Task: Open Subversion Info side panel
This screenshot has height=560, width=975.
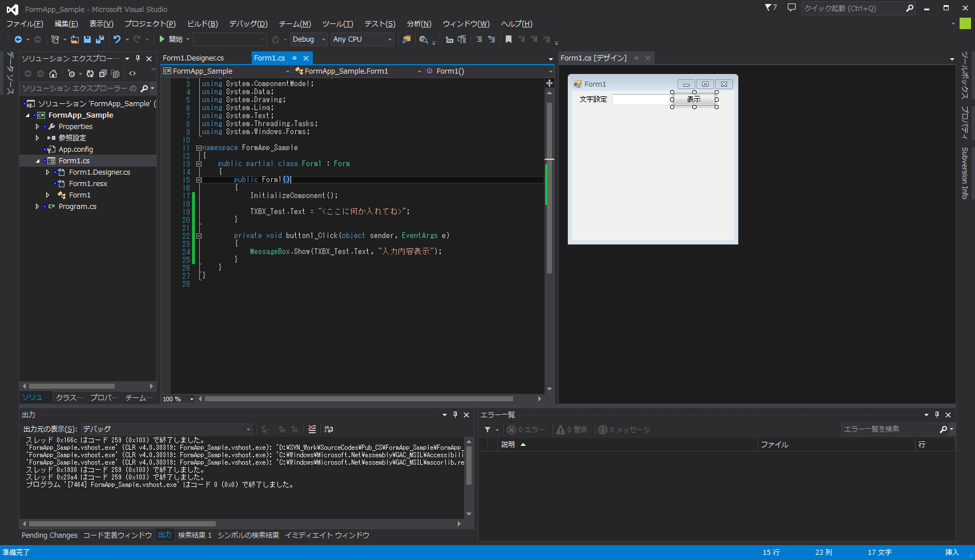Action: [965, 173]
